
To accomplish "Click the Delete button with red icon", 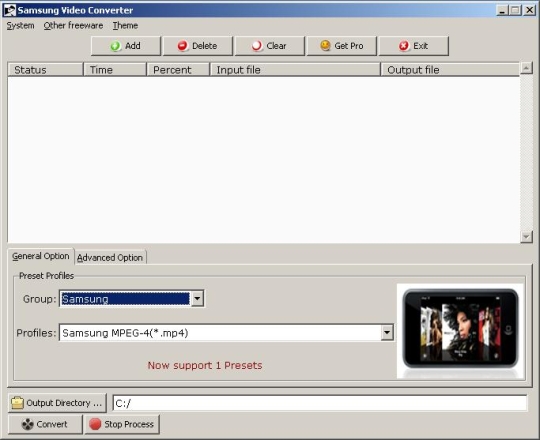I will pyautogui.click(x=198, y=46).
